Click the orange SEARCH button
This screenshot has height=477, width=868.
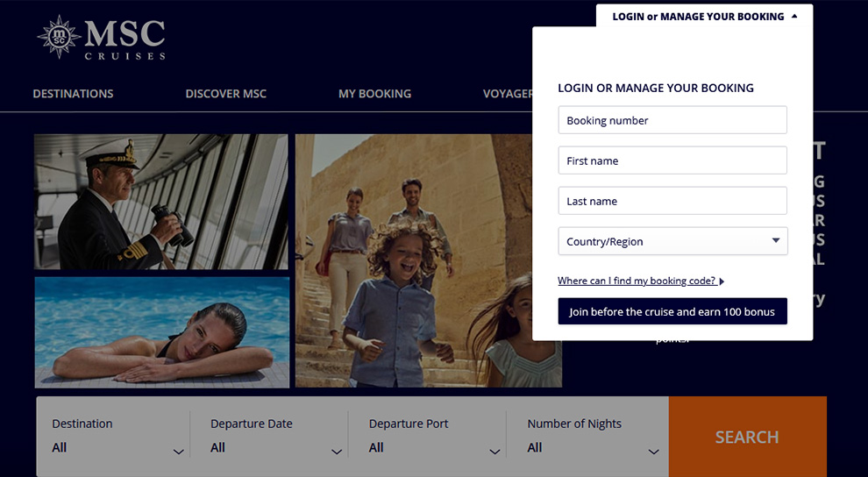tap(747, 437)
